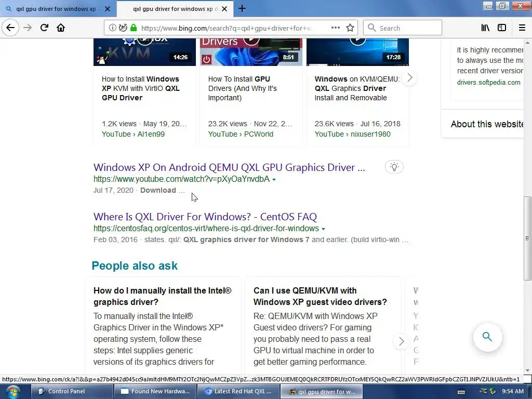Open Windows Start button
The height and width of the screenshot is (399, 532).
point(12,392)
